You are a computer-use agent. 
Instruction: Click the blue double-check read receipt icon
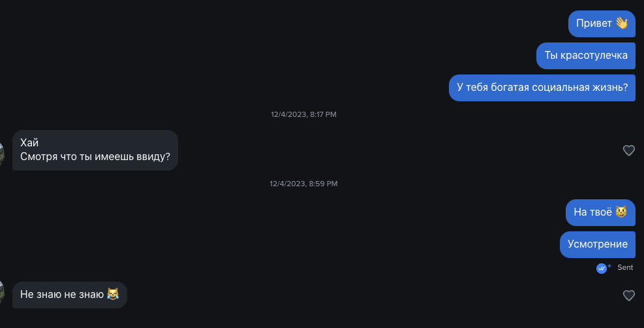click(601, 268)
